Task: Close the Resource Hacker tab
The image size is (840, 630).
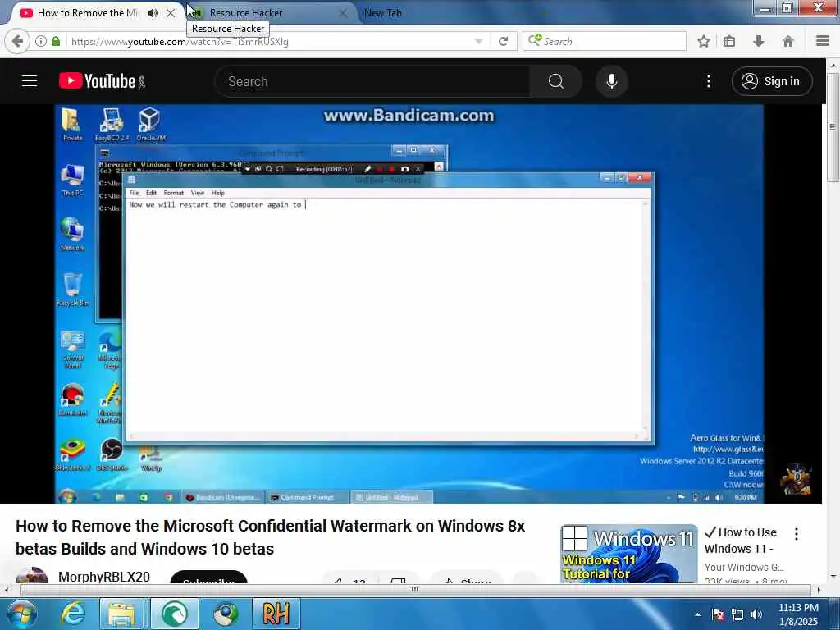Action: coord(344,13)
